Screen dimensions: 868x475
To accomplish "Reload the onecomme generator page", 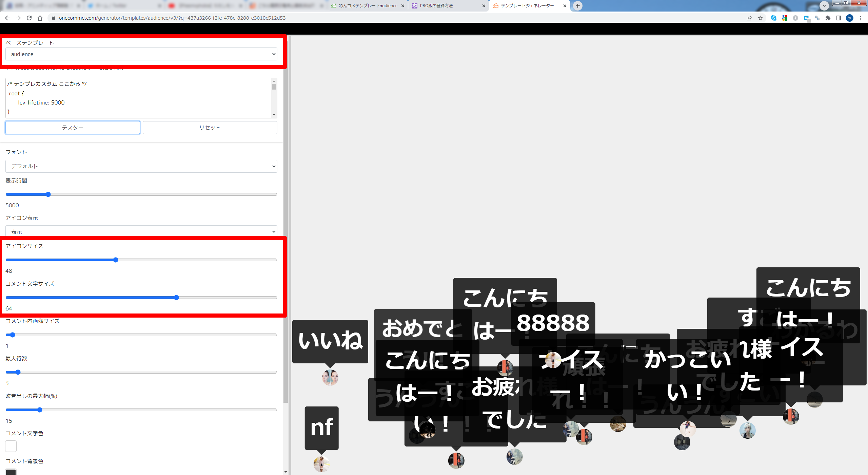I will [x=29, y=18].
